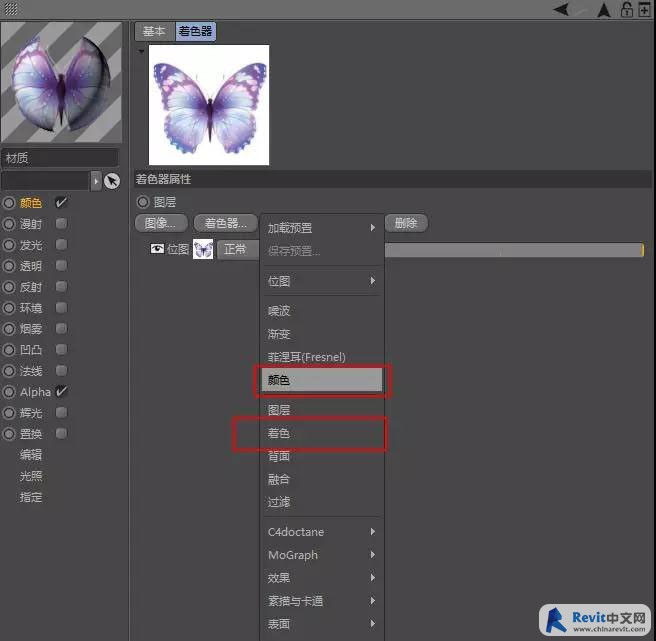Enable the 环境 channel checkbox

coord(61,308)
